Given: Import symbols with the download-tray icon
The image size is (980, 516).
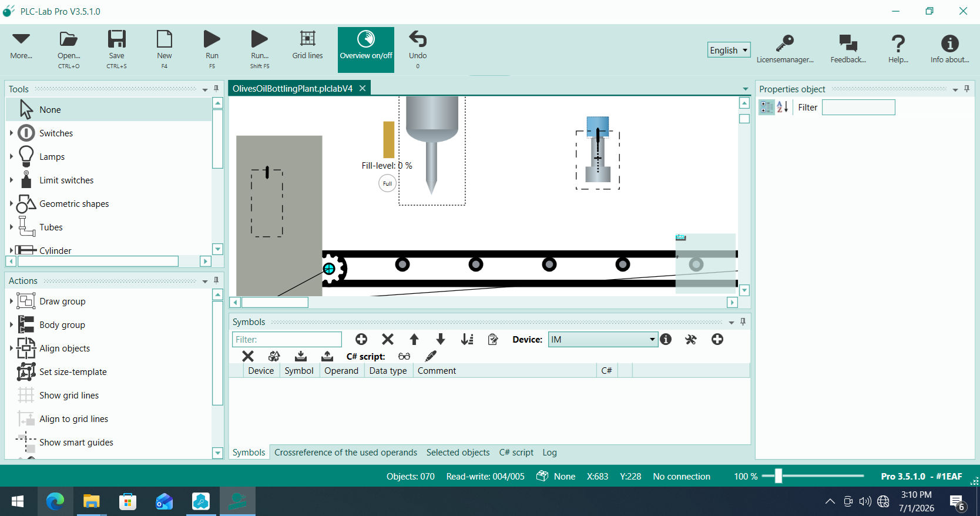Looking at the screenshot, I should 301,356.
